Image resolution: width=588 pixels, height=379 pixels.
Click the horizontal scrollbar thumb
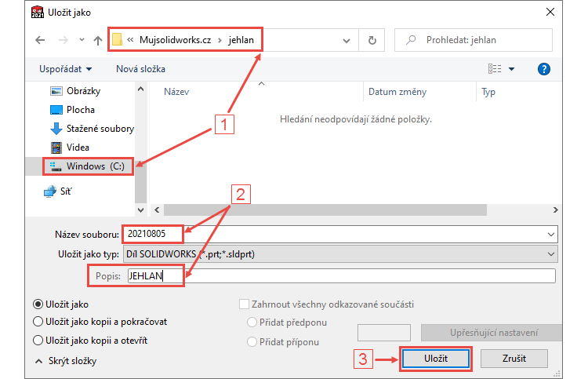pyautogui.click(x=325, y=210)
